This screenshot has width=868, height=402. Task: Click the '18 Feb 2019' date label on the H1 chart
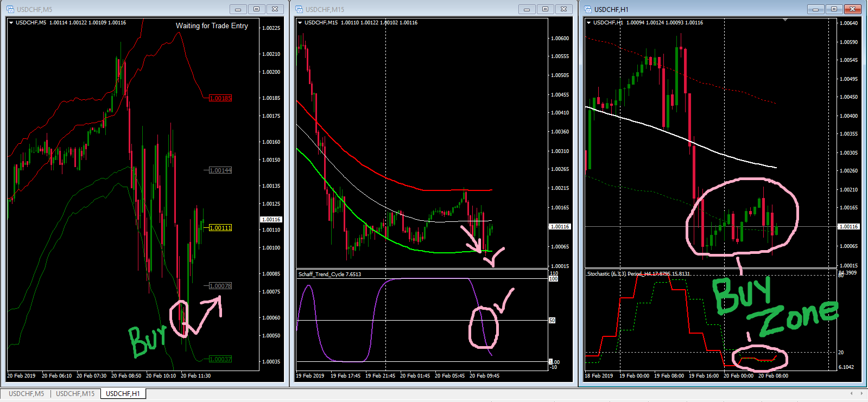599,375
